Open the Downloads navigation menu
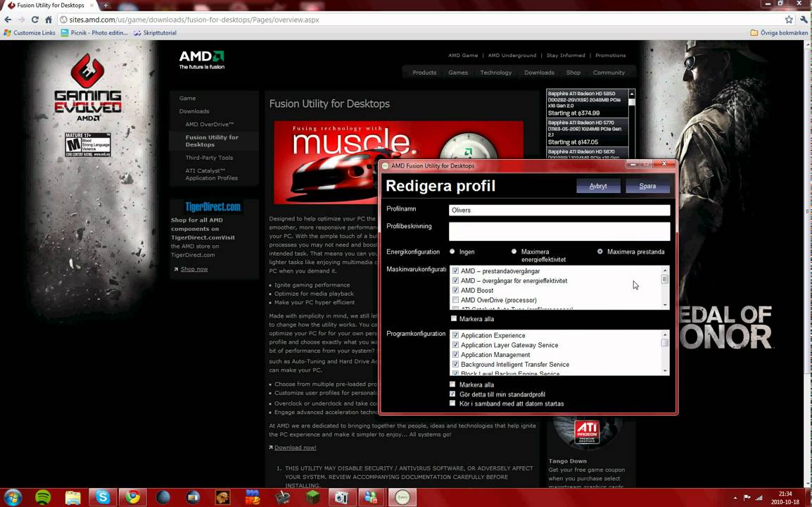812x507 pixels. coord(539,73)
